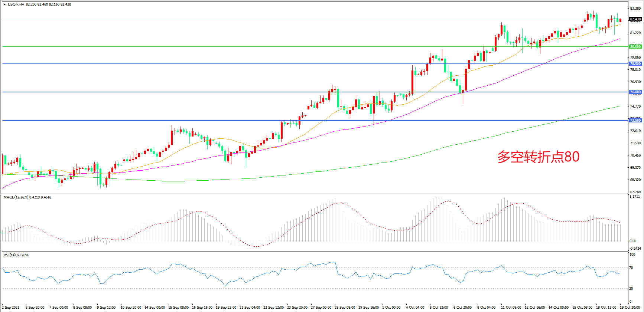
Task: Select the red annotation text 多空转折点80
Action: click(x=538, y=157)
